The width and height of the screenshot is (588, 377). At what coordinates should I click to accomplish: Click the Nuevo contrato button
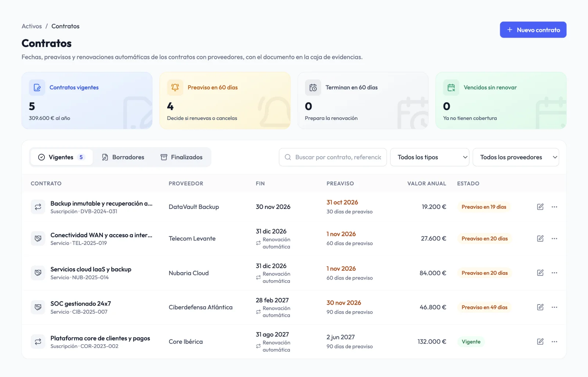pyautogui.click(x=533, y=30)
